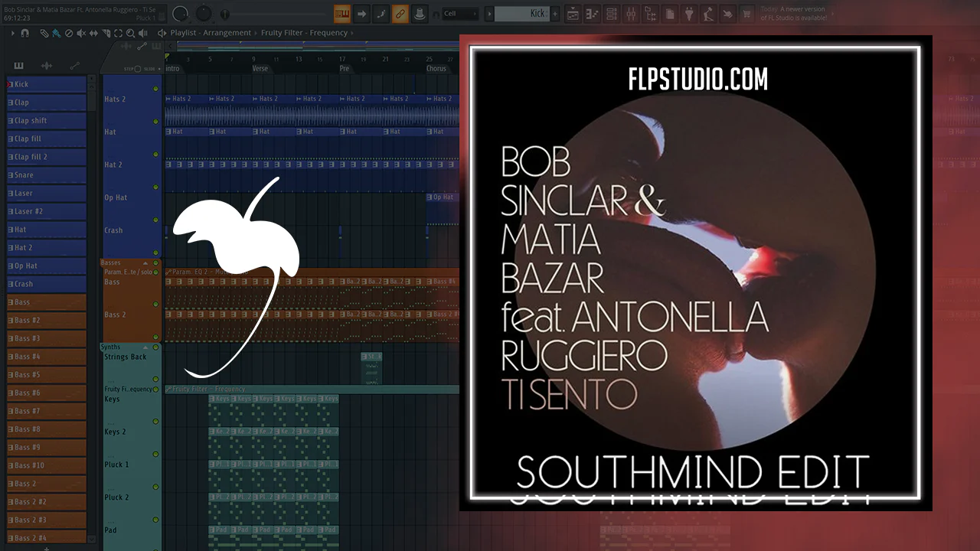This screenshot has width=980, height=551.
Task: Adjust the main volume knob
Action: pyautogui.click(x=181, y=14)
